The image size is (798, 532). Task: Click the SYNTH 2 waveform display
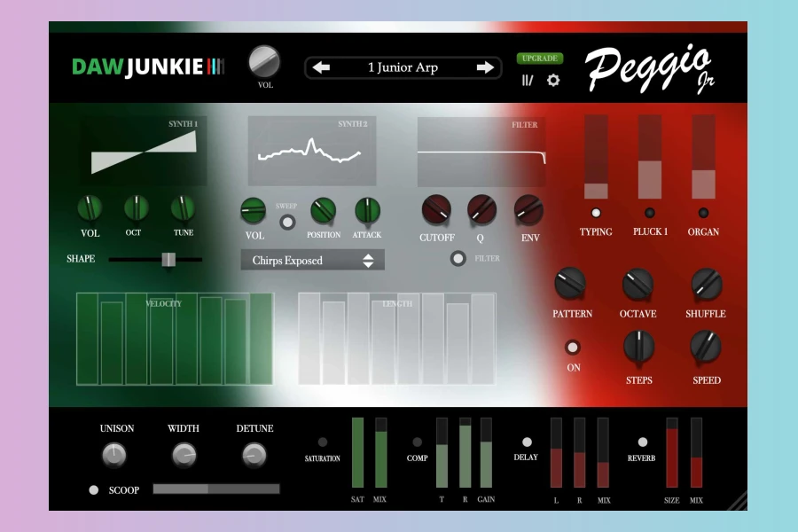(312, 152)
